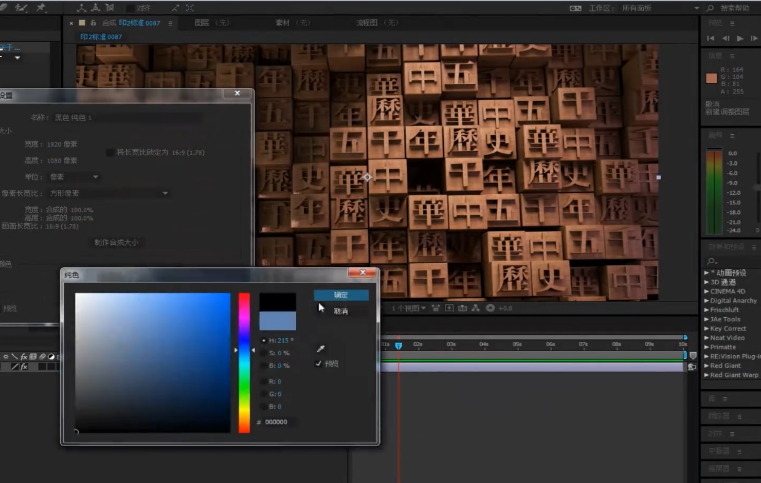Click the hex color value field
The height and width of the screenshot is (483, 761).
point(278,422)
